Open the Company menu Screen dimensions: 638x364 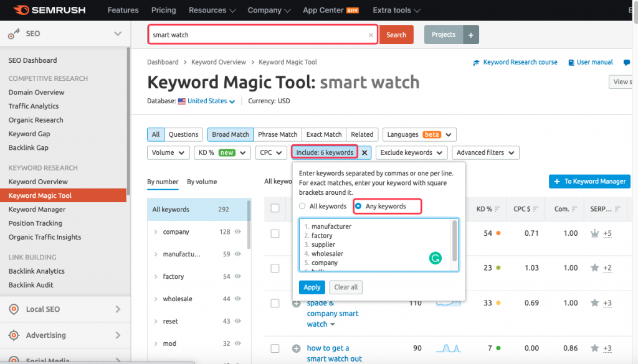269,10
